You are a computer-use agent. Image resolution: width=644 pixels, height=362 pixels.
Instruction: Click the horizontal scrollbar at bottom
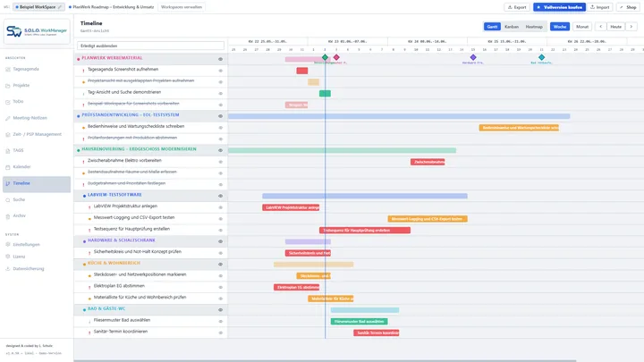pos(325,361)
